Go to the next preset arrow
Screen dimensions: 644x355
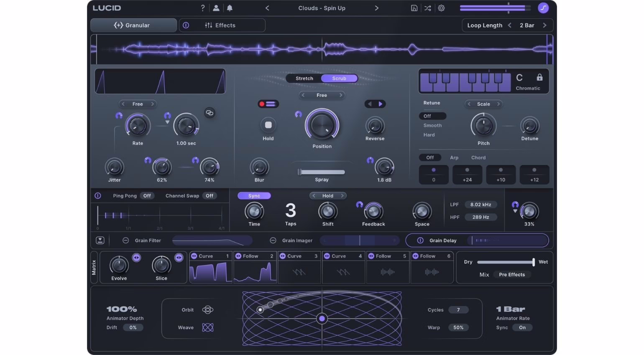(x=376, y=8)
